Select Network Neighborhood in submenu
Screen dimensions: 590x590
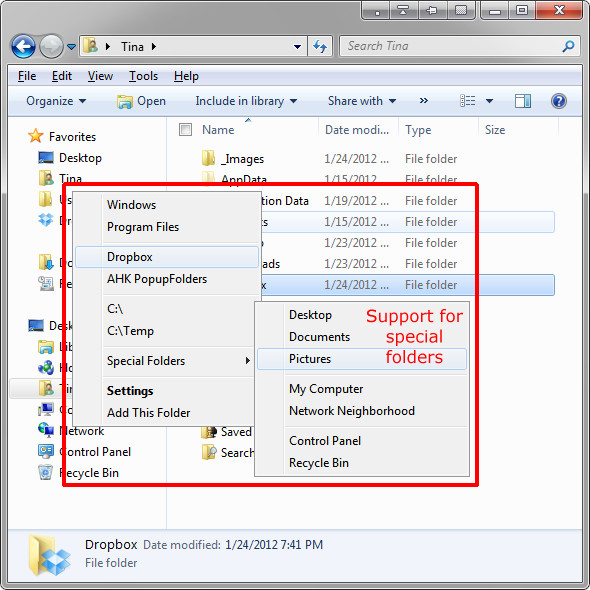362,411
